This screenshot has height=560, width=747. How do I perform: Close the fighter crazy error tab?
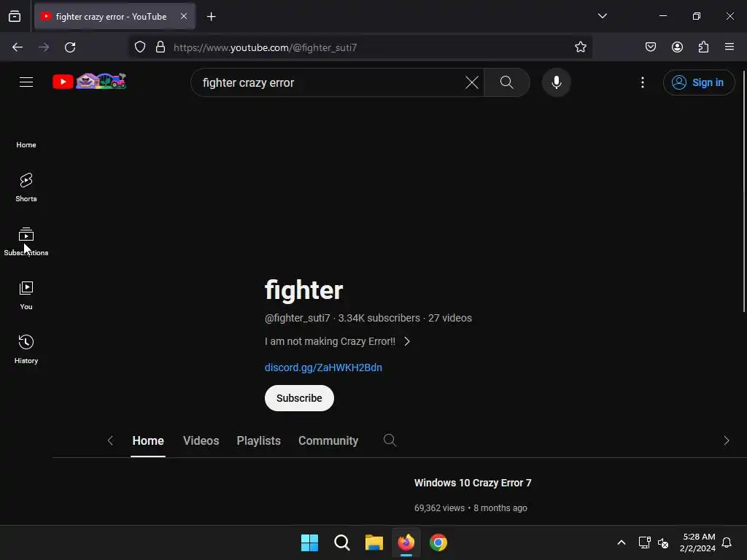pos(184,16)
